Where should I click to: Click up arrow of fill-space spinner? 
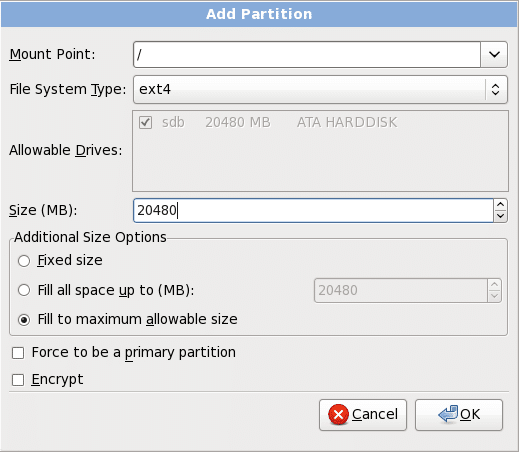[495, 284]
